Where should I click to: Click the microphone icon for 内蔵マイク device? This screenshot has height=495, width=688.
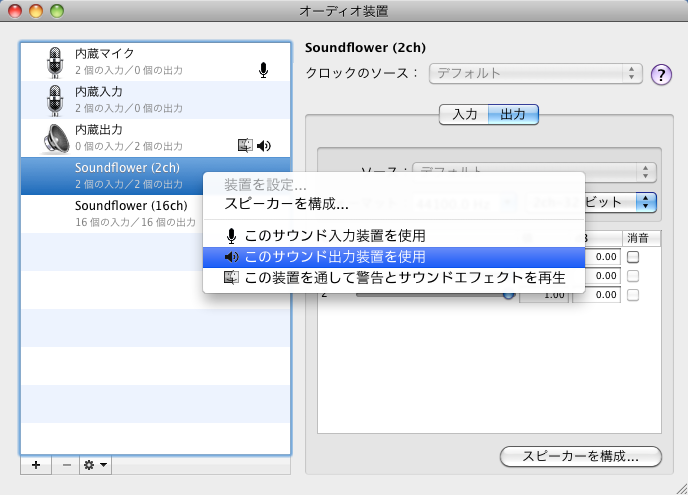pos(55,62)
